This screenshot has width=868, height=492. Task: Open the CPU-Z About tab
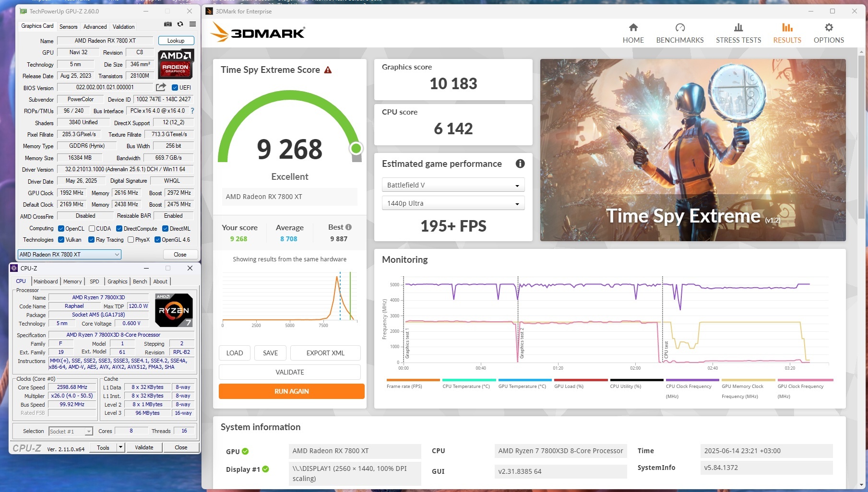pyautogui.click(x=160, y=281)
